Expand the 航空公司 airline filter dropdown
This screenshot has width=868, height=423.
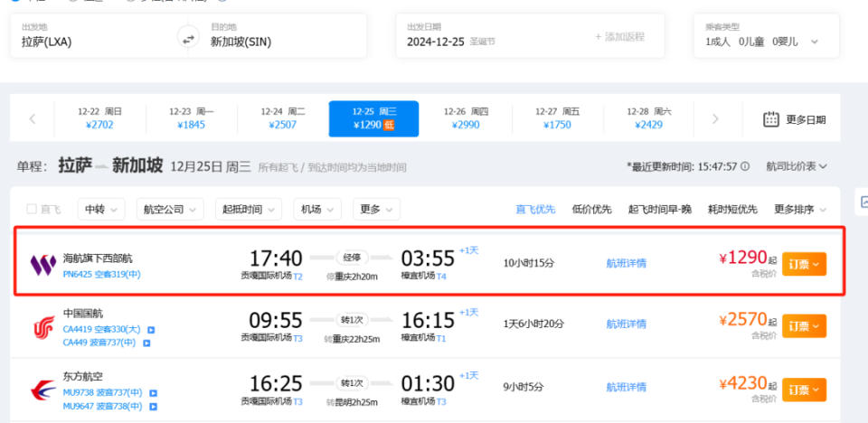coord(170,210)
